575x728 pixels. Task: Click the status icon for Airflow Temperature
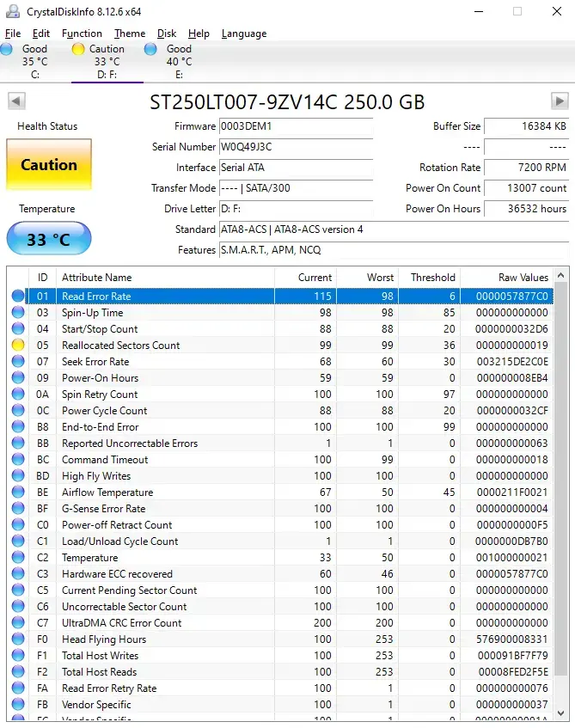18,492
